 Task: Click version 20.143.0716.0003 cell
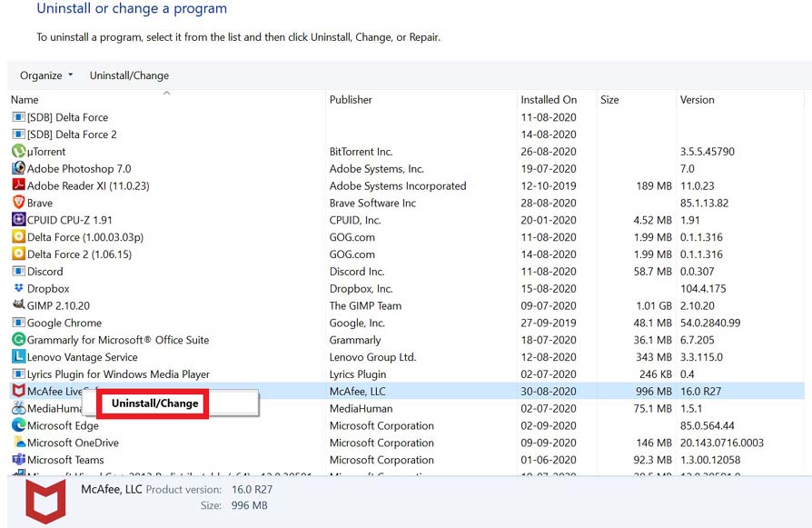[721, 443]
